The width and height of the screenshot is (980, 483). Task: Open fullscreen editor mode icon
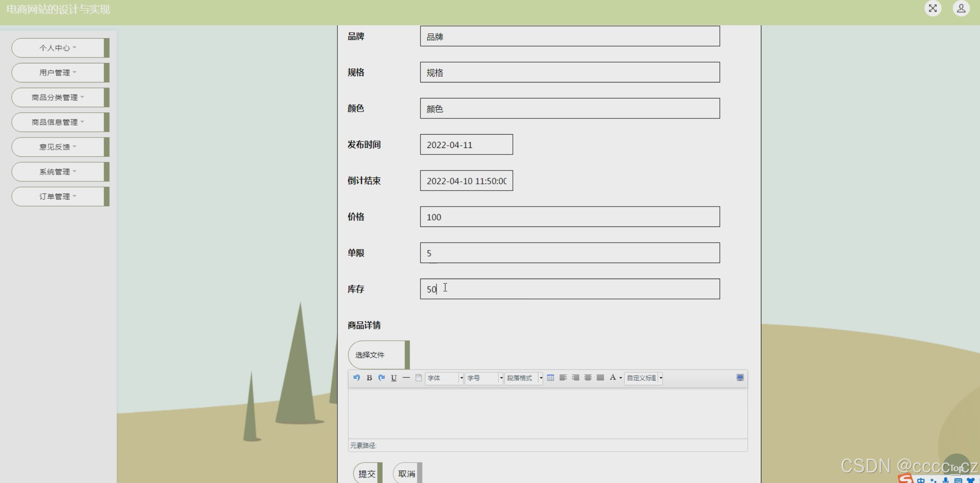point(740,378)
